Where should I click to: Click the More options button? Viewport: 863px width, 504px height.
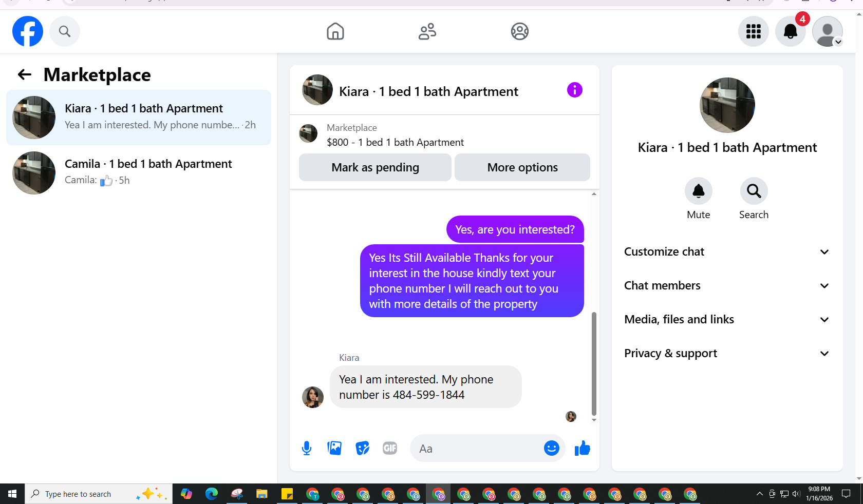522,167
